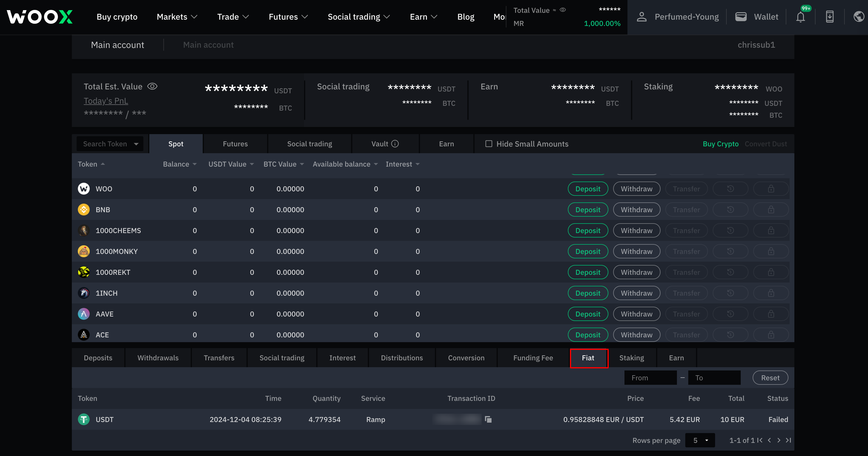Open the Blog nav item
The image size is (868, 456).
coord(466,17)
